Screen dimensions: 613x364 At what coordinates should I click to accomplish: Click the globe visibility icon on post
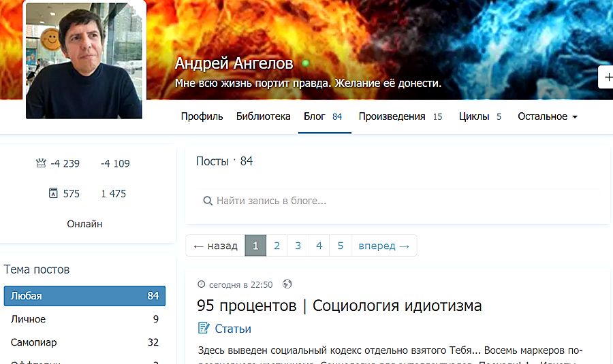[x=287, y=284]
